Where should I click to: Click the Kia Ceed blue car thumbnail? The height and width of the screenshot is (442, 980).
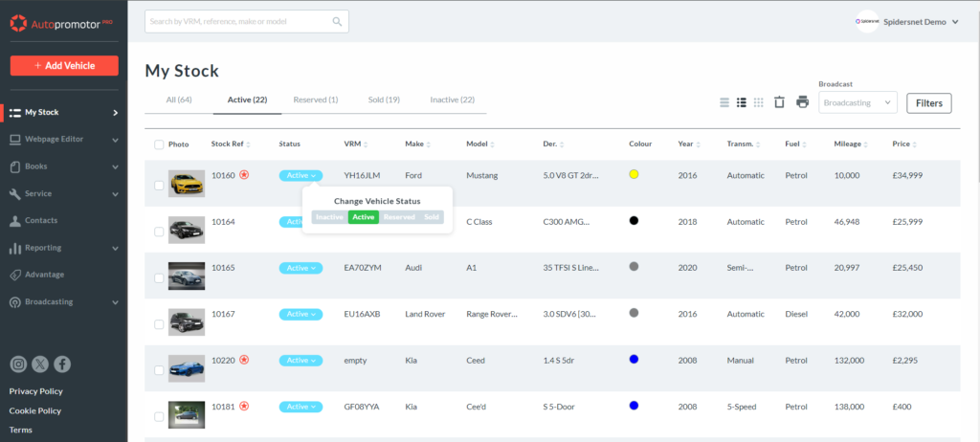(x=186, y=367)
